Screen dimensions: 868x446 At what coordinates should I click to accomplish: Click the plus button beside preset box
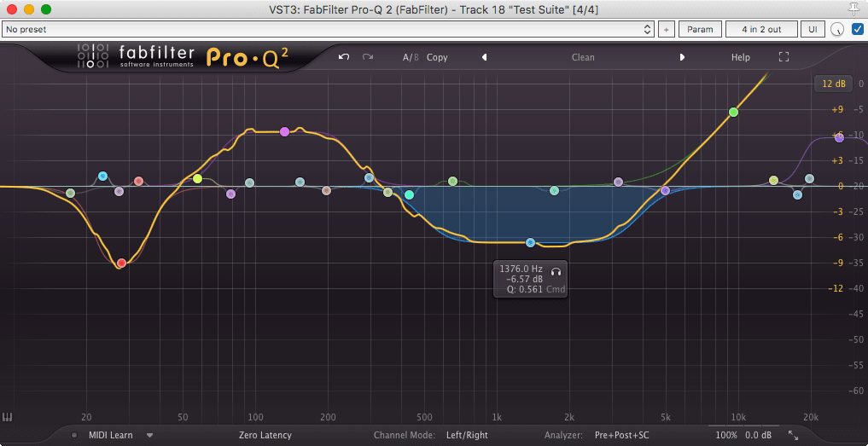(667, 29)
